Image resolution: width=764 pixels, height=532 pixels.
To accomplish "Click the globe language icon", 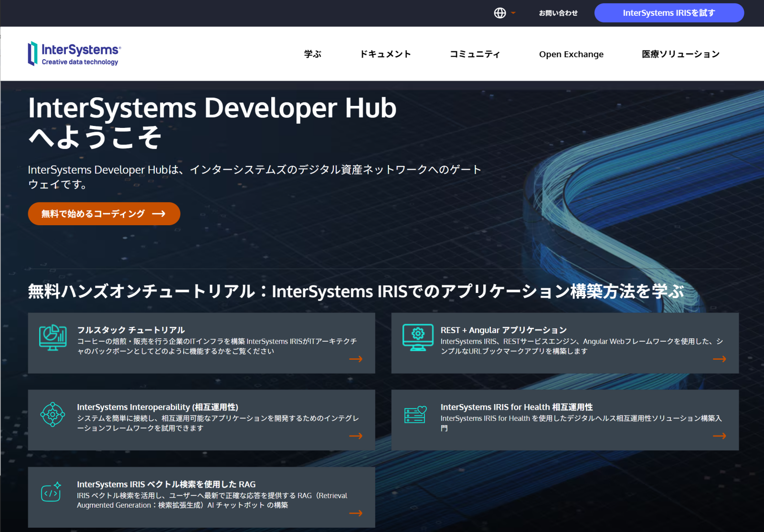I will pos(499,13).
